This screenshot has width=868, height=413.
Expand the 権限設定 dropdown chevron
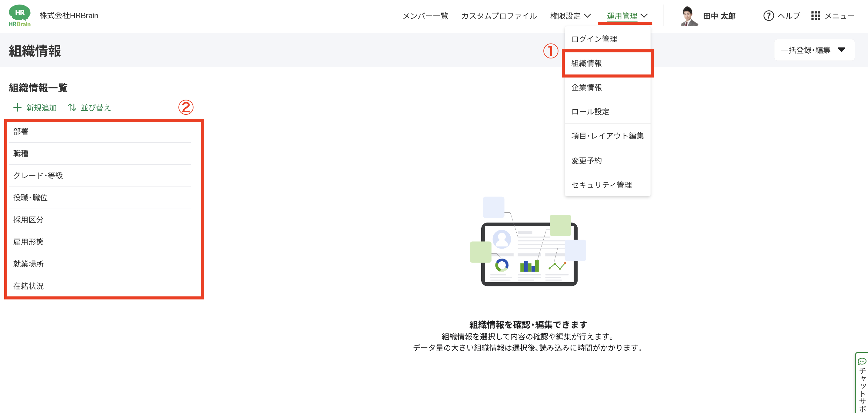(x=587, y=16)
